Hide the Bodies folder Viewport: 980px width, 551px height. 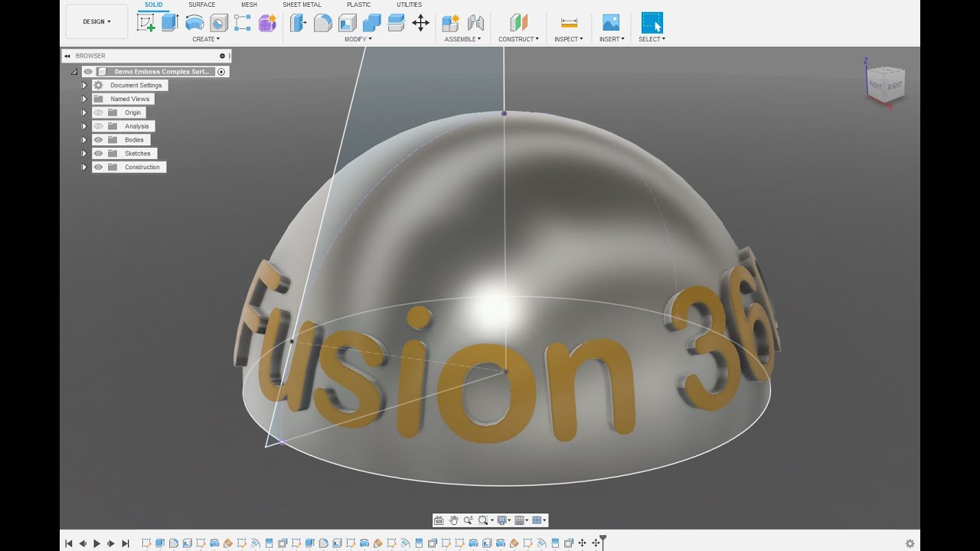click(x=98, y=140)
